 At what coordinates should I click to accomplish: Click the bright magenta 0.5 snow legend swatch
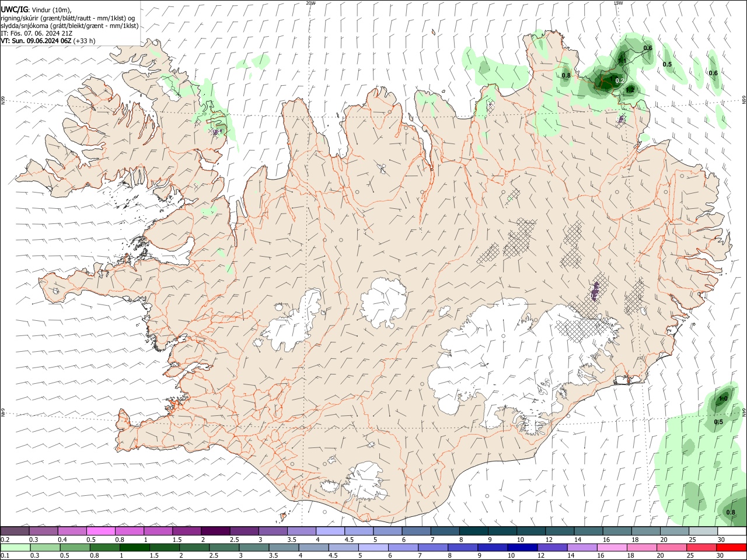pyautogui.click(x=100, y=531)
